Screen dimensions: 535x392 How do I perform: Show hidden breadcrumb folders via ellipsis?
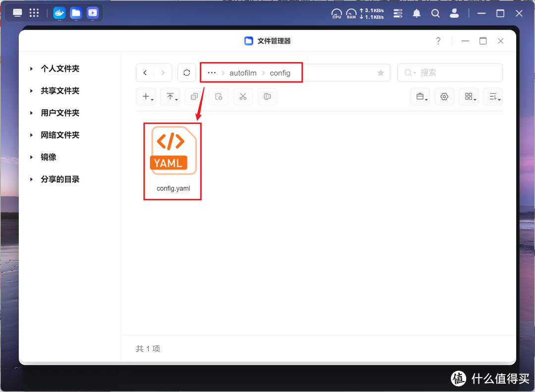point(212,73)
